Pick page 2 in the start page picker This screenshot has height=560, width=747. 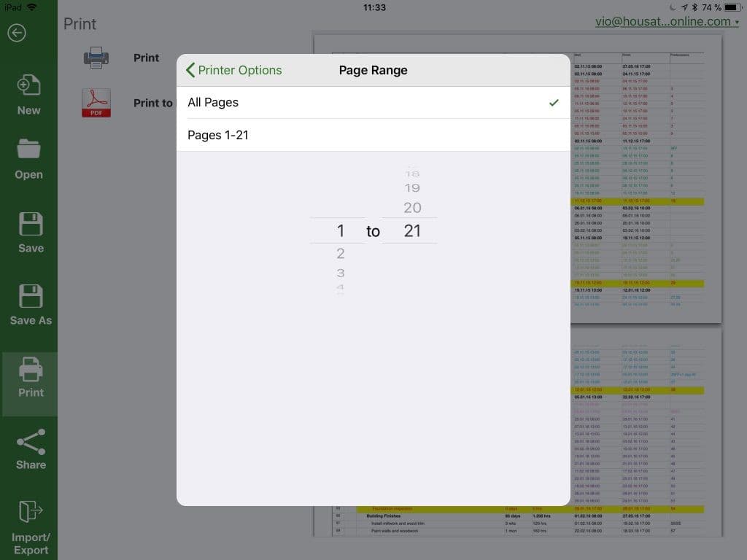tap(340, 254)
